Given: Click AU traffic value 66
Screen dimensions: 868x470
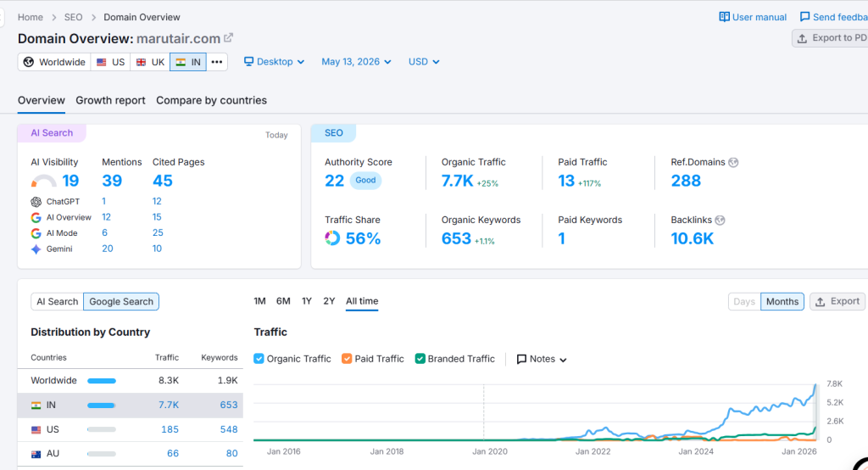Looking at the screenshot, I should [x=173, y=453].
